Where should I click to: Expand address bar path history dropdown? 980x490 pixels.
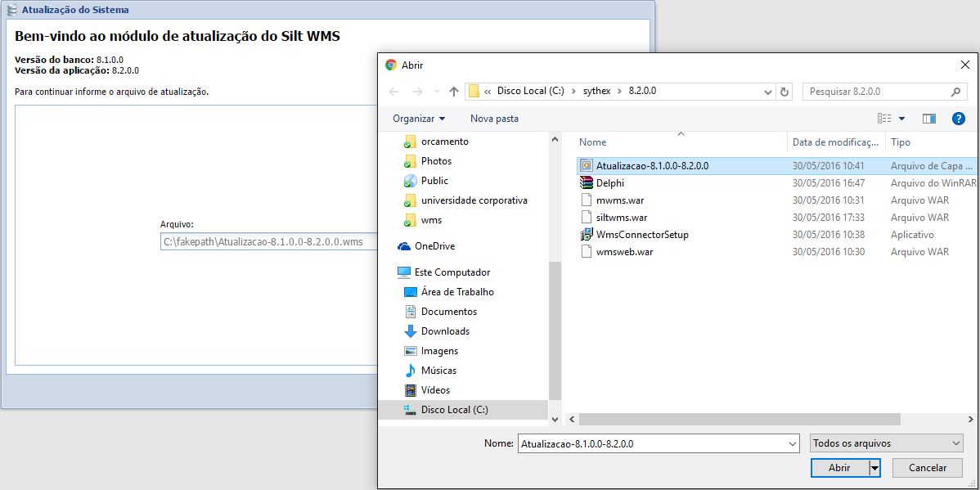click(768, 92)
